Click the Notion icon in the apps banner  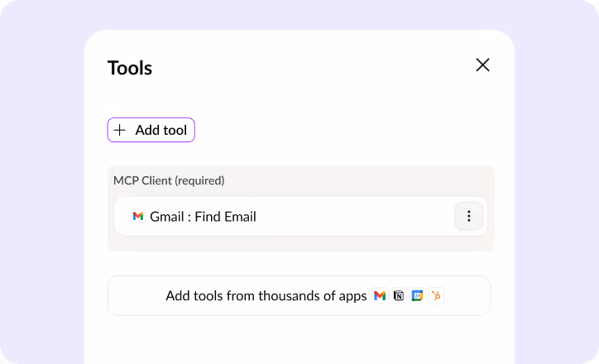click(399, 295)
